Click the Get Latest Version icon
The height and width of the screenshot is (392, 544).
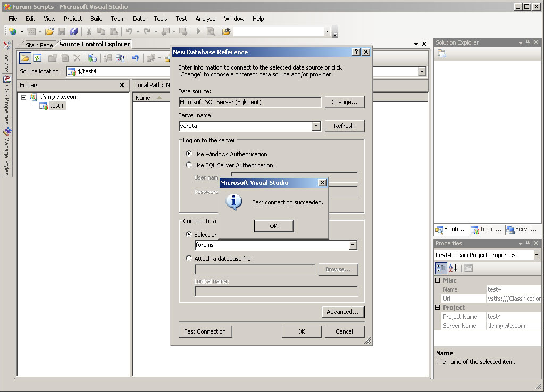[x=93, y=58]
